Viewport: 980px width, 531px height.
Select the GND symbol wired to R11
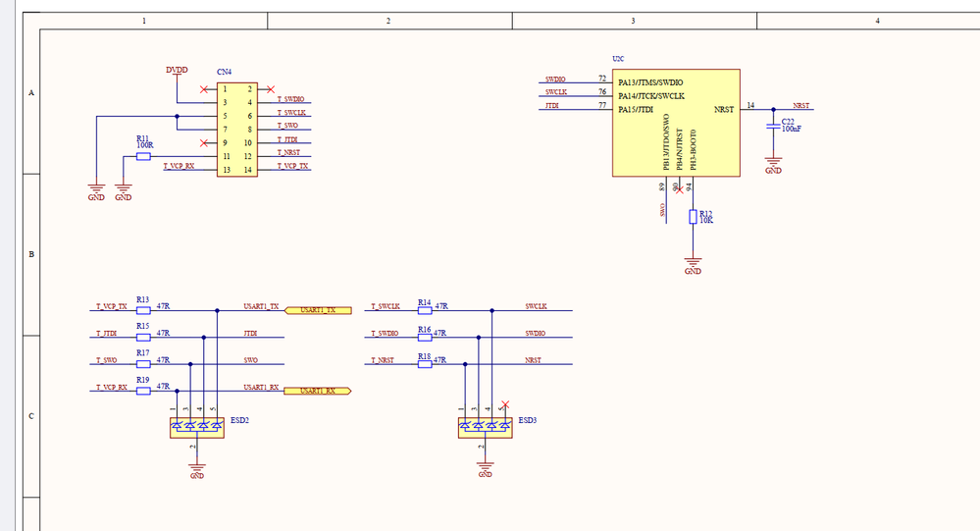point(124,192)
